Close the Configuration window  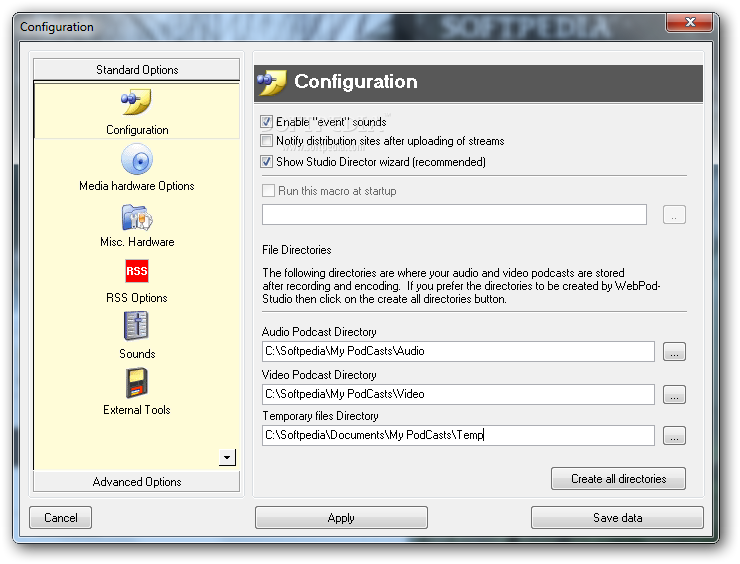click(x=690, y=22)
